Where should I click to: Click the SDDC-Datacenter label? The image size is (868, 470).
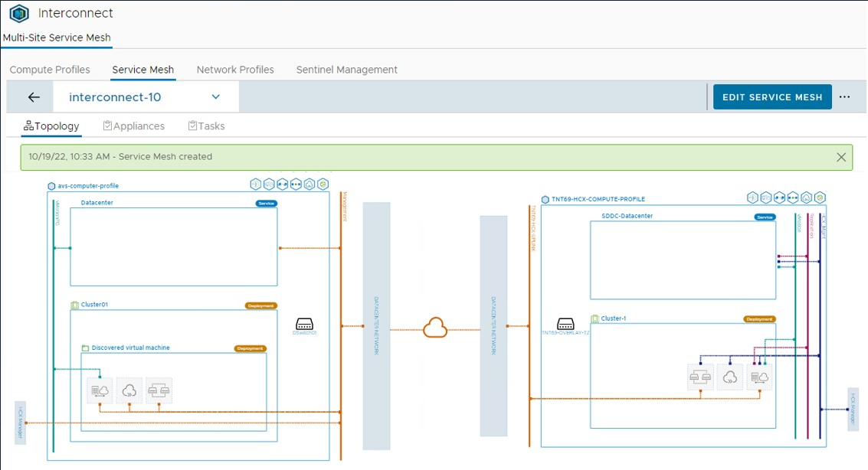[x=627, y=216]
